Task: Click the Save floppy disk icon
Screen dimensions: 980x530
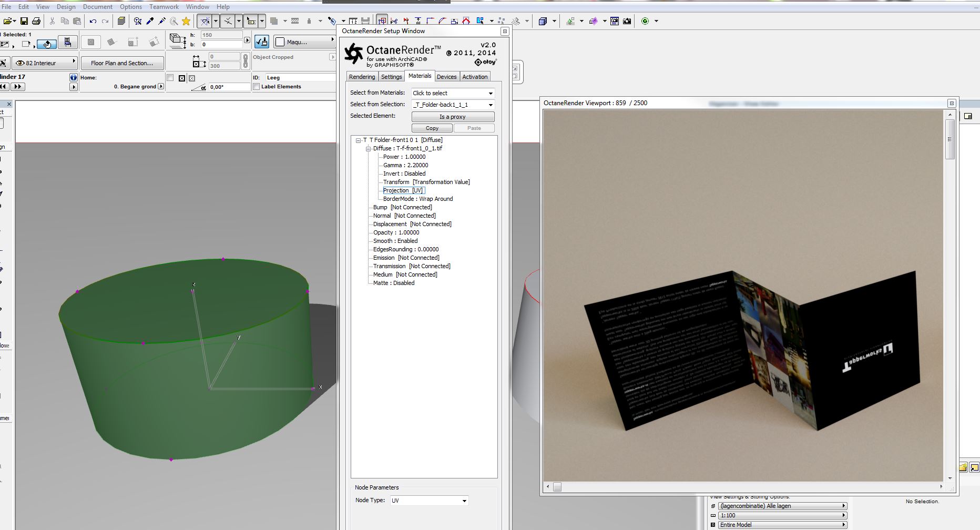Action: [24, 21]
